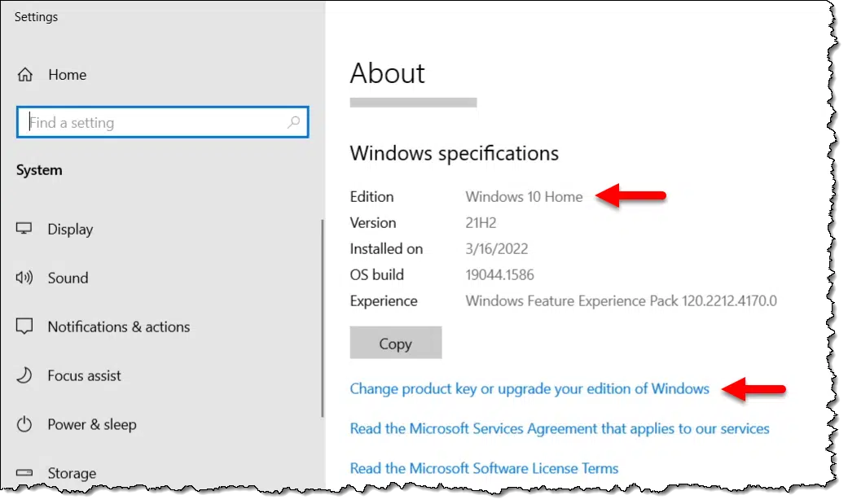Click the Storage drive icon
The width and height of the screenshot is (848, 504).
[24, 473]
